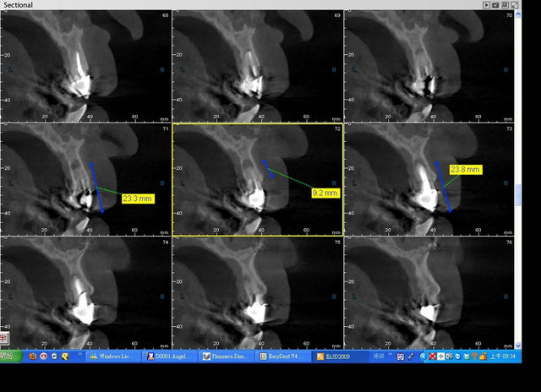Click the expand view icon in Sectional header
This screenshot has width=541, height=392.
click(x=515, y=5)
